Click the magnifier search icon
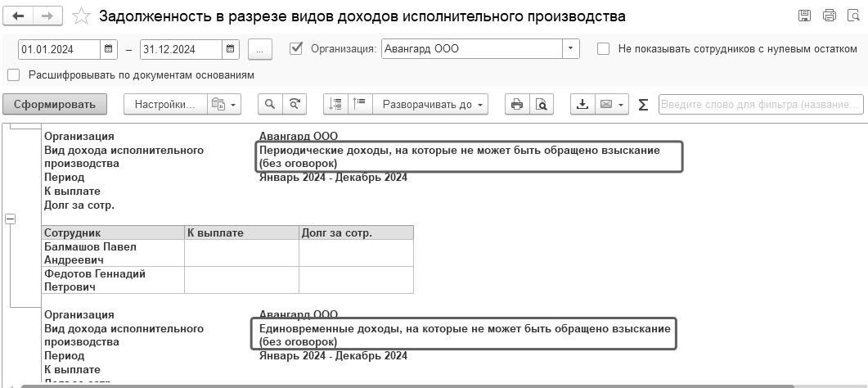 270,104
